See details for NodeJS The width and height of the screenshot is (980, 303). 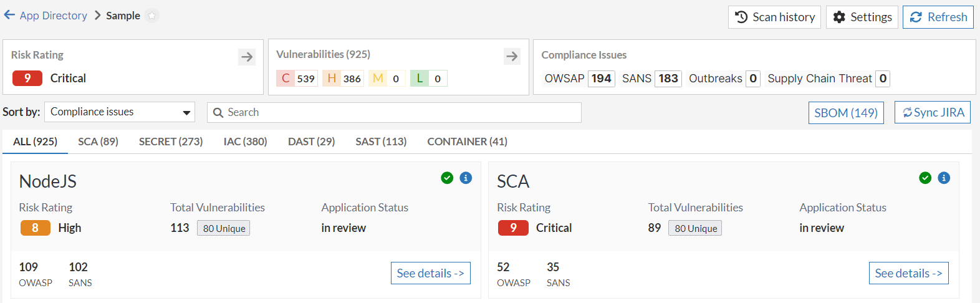[x=431, y=273]
